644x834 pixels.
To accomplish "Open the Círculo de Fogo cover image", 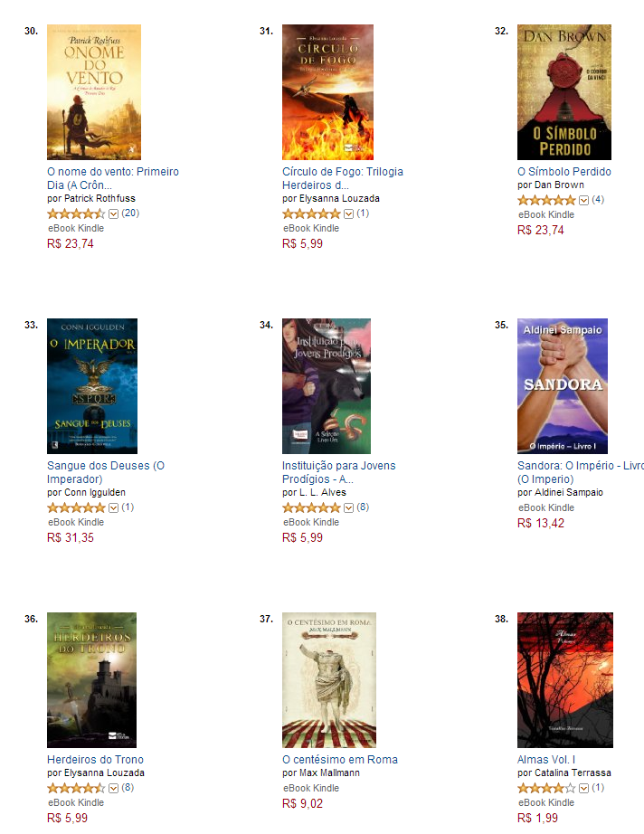I will pos(327,92).
